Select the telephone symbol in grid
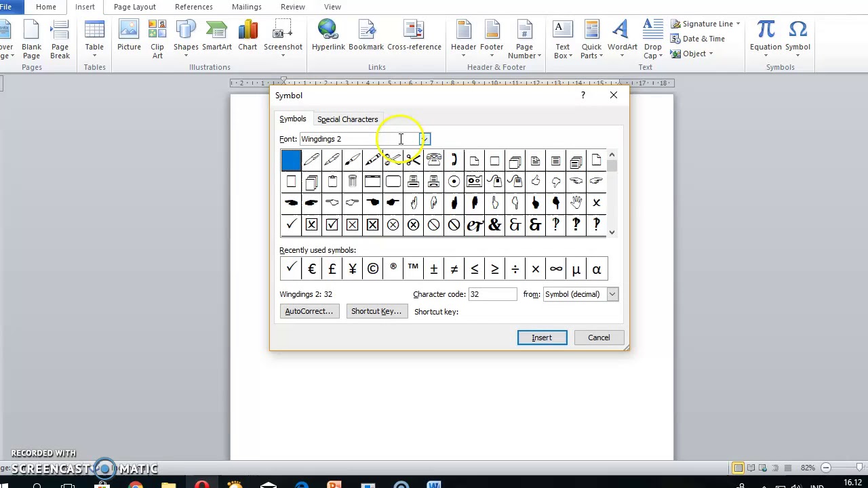Viewport: 868px width, 488px height. [x=433, y=160]
